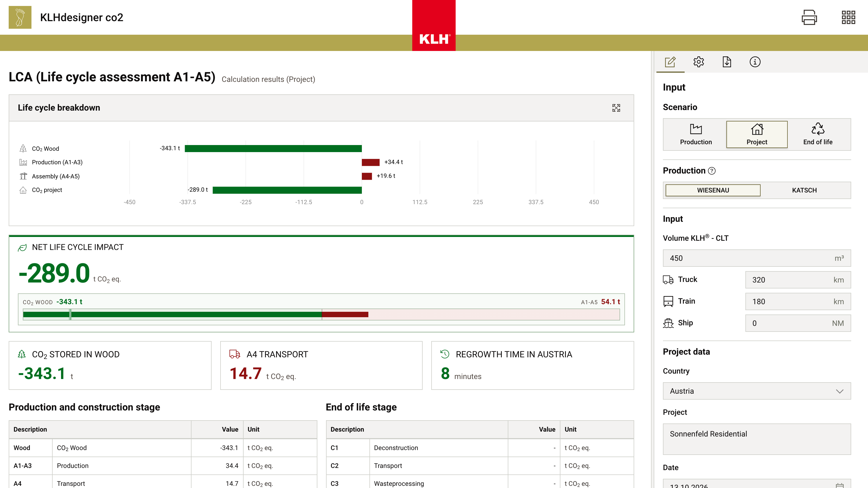Click the red Production +34.4 t bar

(x=371, y=162)
